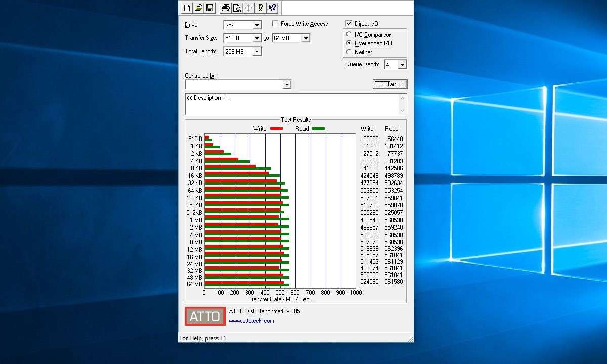Activate the context help pointer icon
Image resolution: width=607 pixels, height=364 pixels.
click(x=272, y=7)
